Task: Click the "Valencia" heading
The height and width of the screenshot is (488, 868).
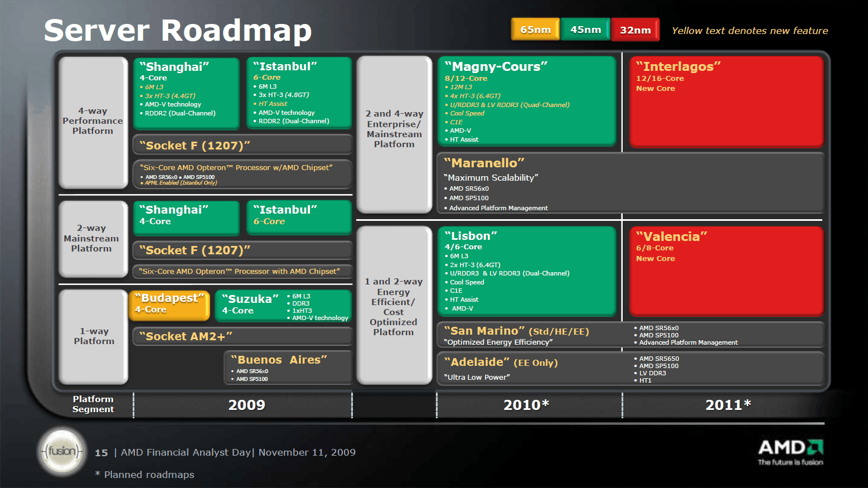Action: click(672, 236)
